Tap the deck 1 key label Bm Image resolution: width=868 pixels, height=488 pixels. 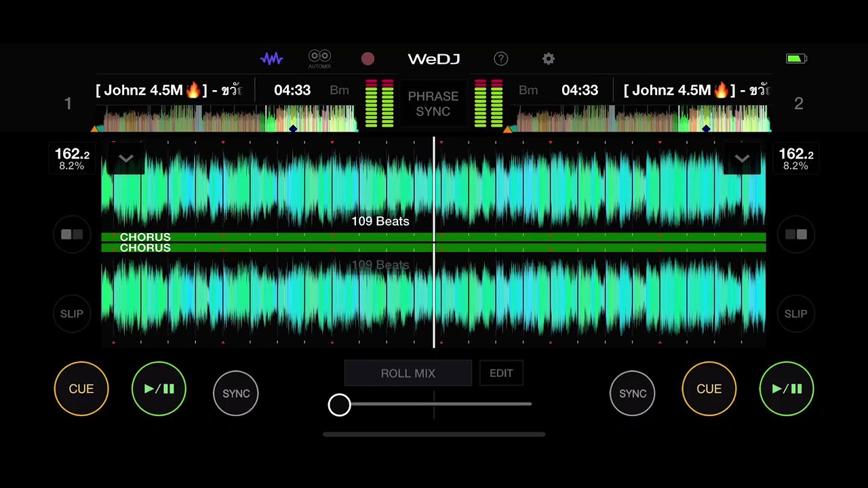point(339,90)
